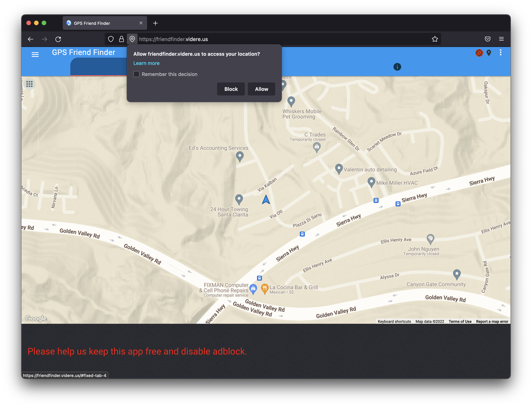Open a new browser tab
532x407 pixels.
(x=155, y=23)
